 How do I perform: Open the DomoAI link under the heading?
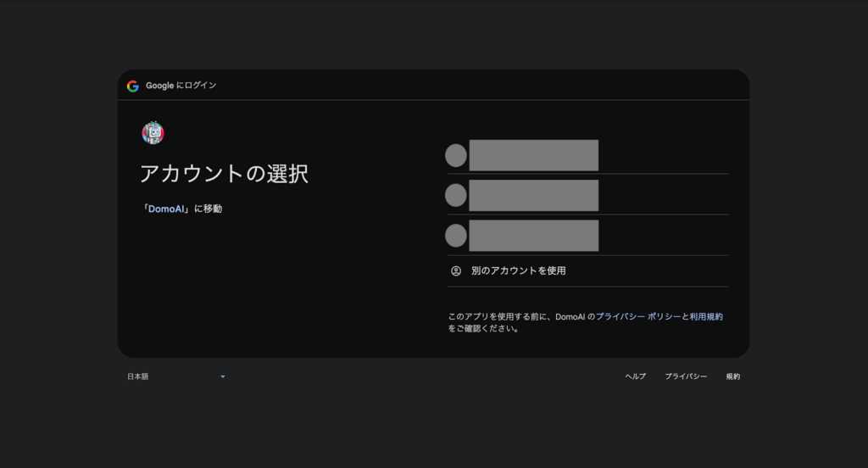[x=166, y=209]
